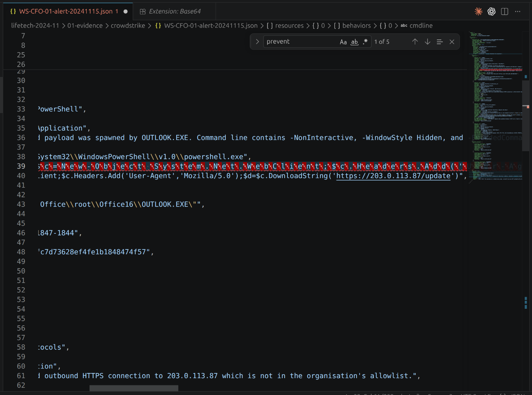Open the lifetech-2024-11 breadcrumb
Viewport: 532px width, 395px height.
(35, 26)
